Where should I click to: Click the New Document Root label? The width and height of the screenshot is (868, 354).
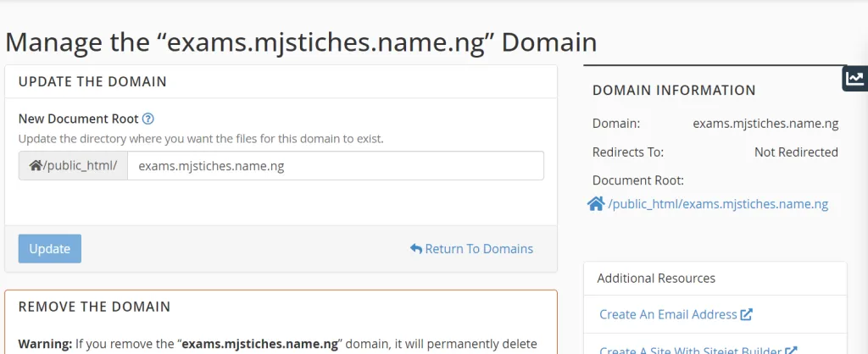click(x=79, y=119)
